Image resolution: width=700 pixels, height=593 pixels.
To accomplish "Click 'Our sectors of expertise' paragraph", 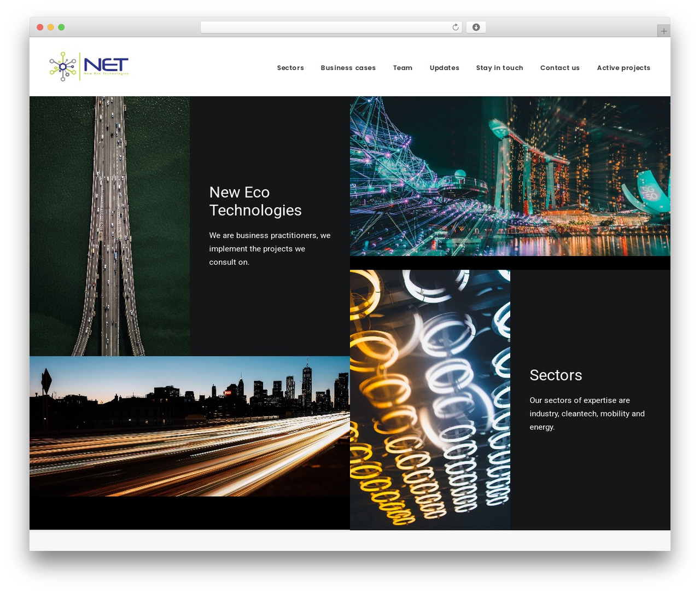I will pos(587,414).
